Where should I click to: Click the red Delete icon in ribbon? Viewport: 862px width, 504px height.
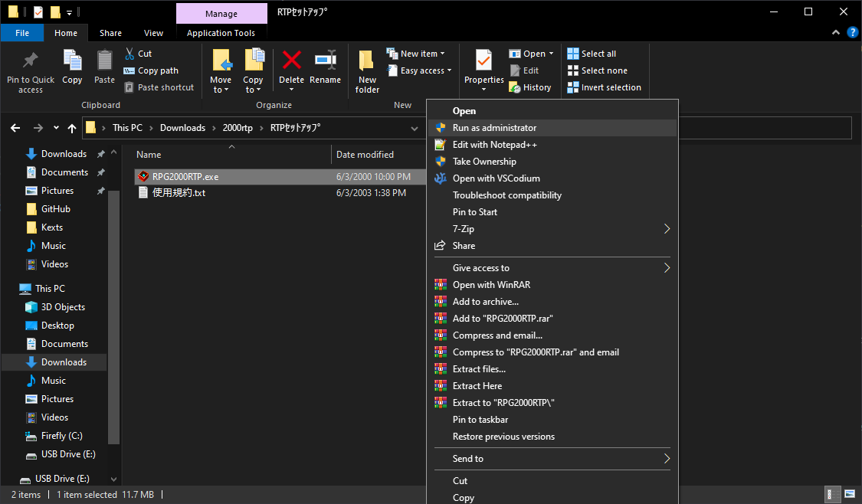point(291,61)
